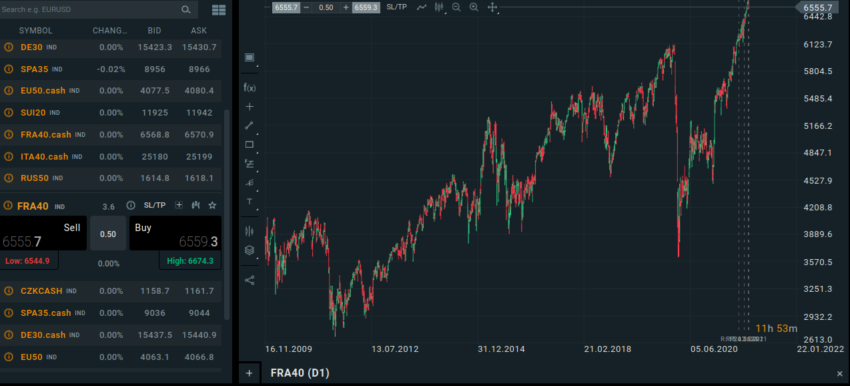Open the f(x) indicators tool
The height and width of the screenshot is (386, 850).
click(249, 87)
